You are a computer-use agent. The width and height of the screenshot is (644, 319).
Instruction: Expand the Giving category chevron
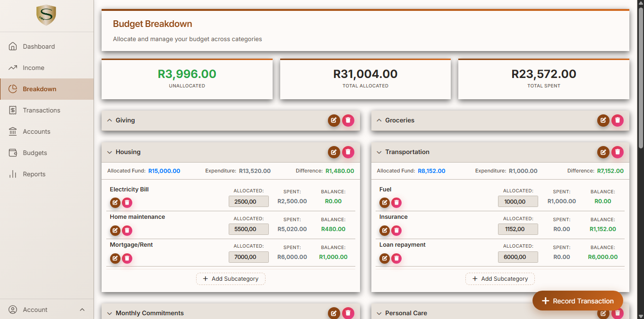[x=110, y=121]
